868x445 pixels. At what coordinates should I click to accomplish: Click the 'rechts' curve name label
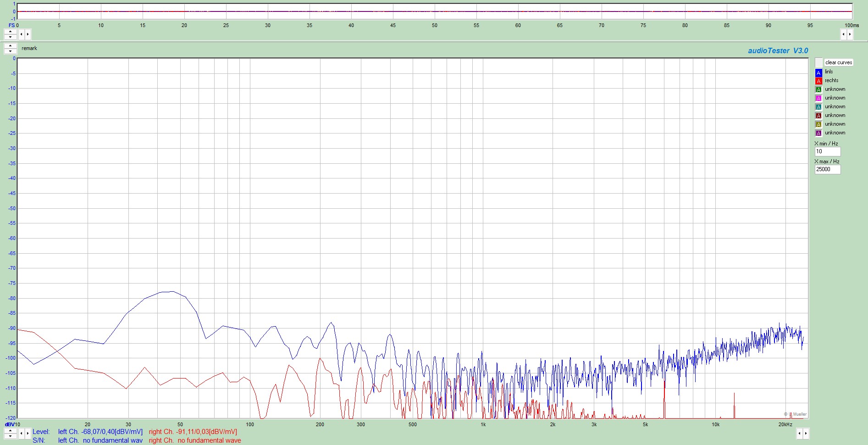click(832, 80)
